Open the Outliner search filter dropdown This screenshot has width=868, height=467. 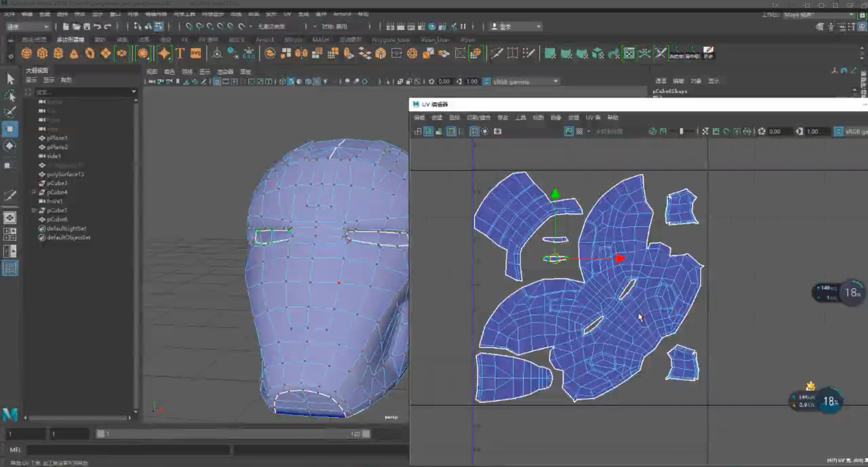(134, 92)
